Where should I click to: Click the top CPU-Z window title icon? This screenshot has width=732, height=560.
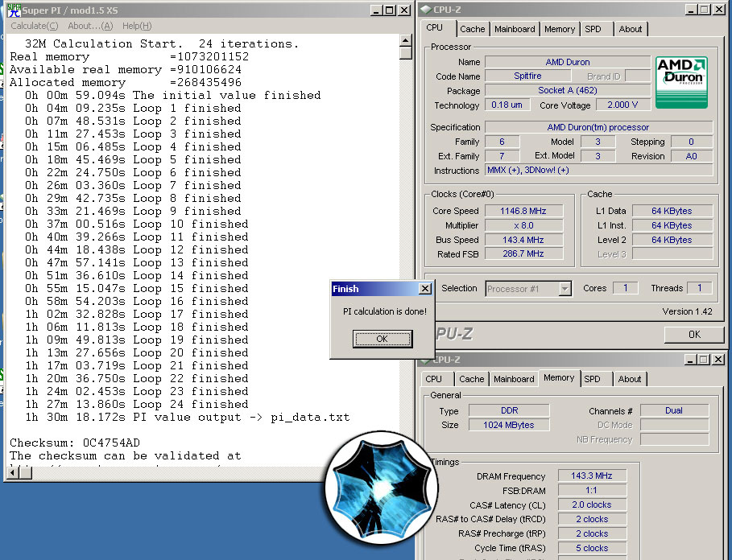[426, 10]
